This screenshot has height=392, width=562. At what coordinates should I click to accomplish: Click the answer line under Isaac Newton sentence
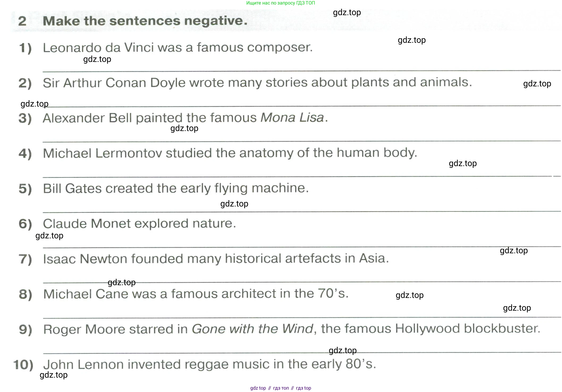click(x=302, y=282)
